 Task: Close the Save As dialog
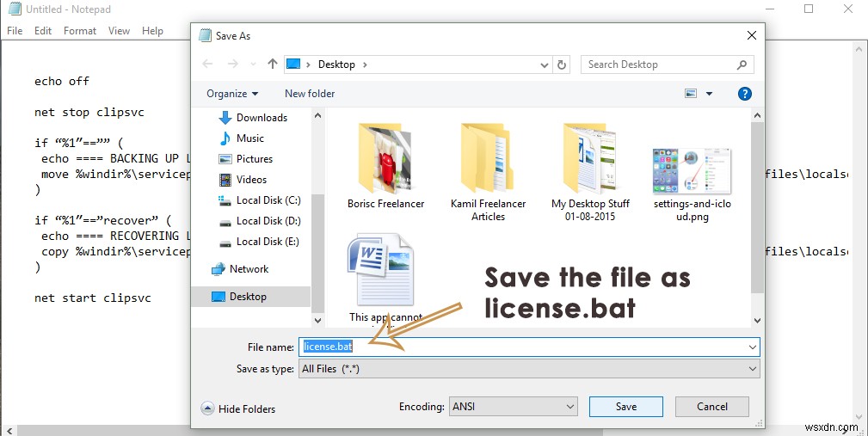pyautogui.click(x=751, y=35)
